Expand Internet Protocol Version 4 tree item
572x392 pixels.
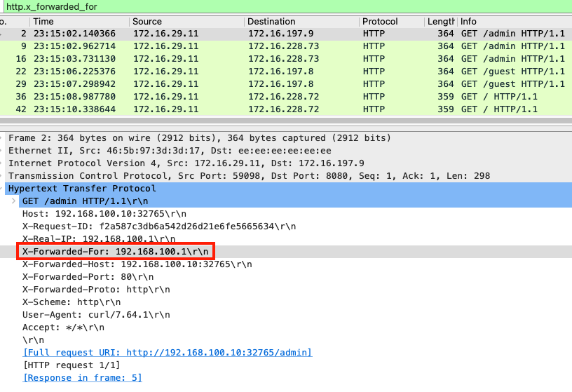1,163
